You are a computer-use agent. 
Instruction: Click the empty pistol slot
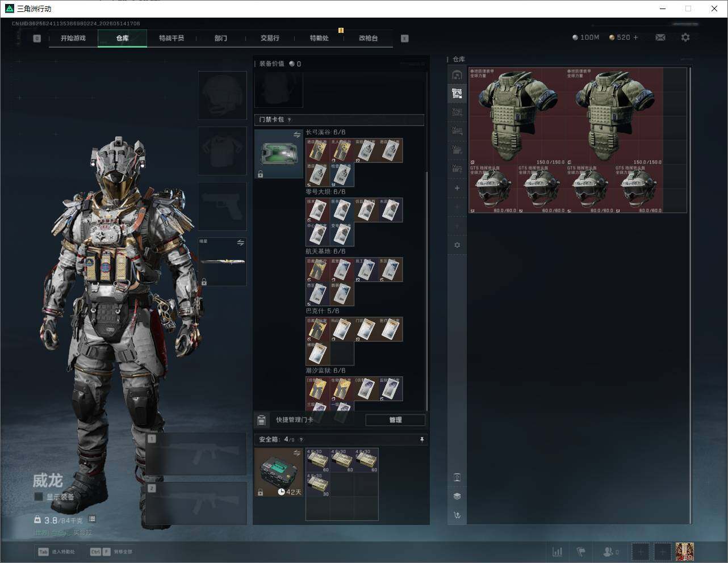tap(222, 206)
